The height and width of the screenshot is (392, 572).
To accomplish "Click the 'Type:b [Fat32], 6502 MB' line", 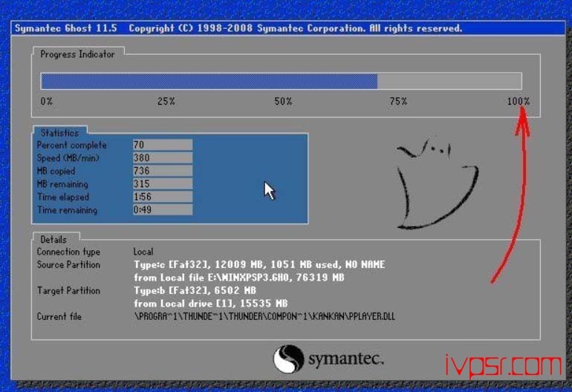I will tap(195, 290).
